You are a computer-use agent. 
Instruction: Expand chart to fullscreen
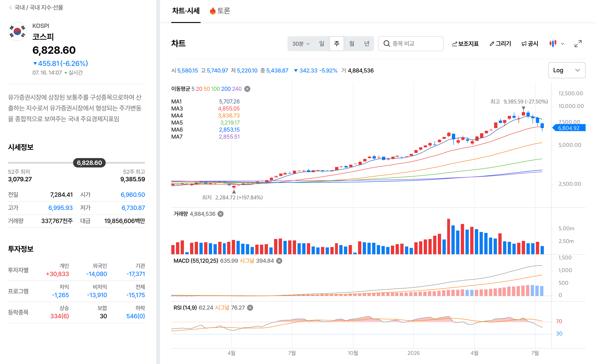pos(578,44)
